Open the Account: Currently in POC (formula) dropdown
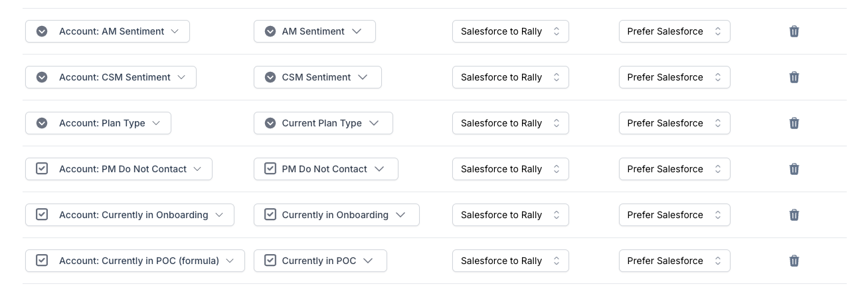 135,261
